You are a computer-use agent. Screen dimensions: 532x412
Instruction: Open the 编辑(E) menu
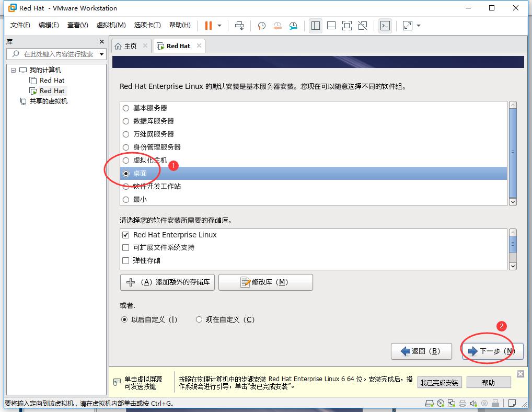49,25
